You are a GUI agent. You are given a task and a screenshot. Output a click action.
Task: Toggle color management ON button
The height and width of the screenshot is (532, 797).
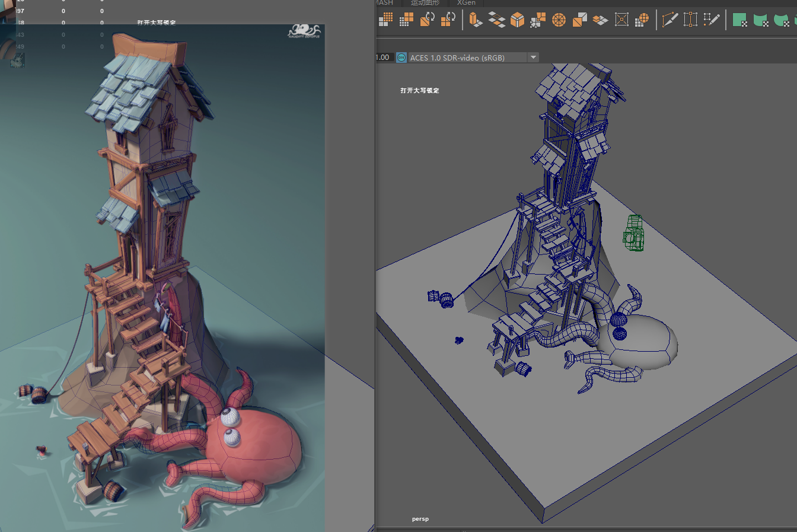tap(401, 58)
